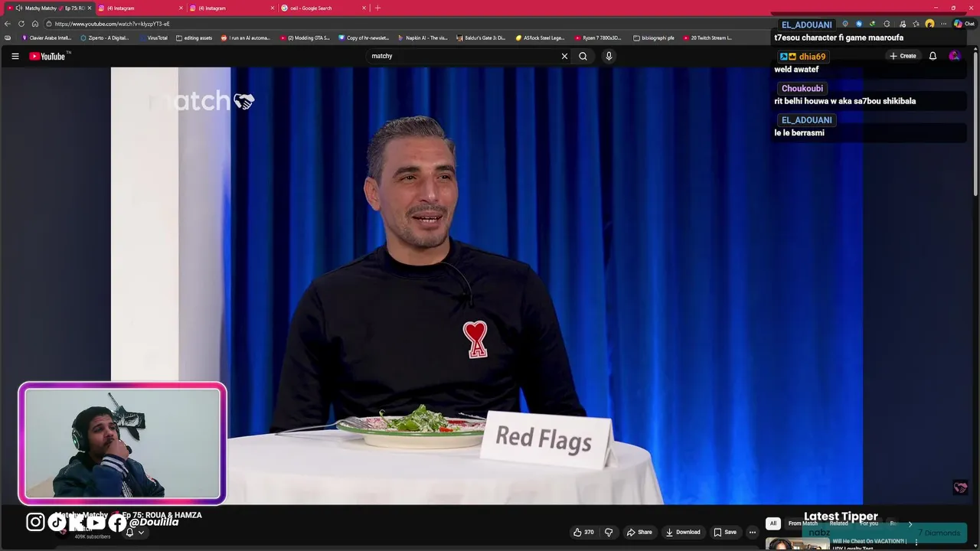Reload the current page
Screen dimensions: 980x551
(21, 24)
